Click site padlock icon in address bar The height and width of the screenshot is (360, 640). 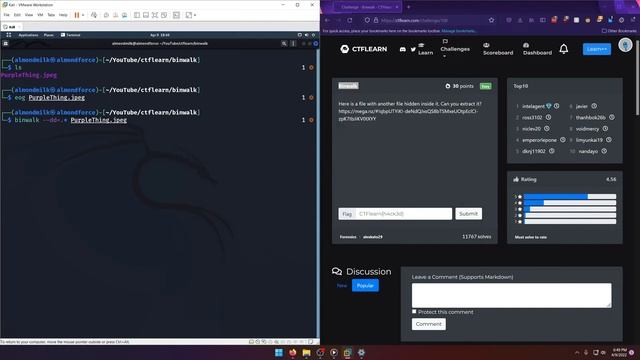point(376,20)
